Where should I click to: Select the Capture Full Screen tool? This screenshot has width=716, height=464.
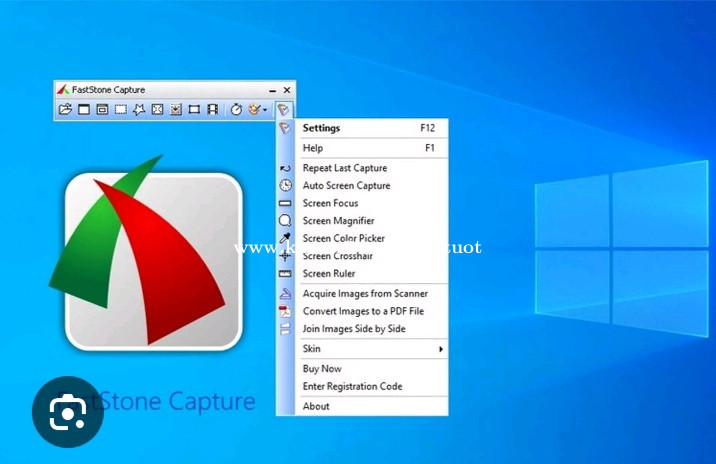point(158,110)
